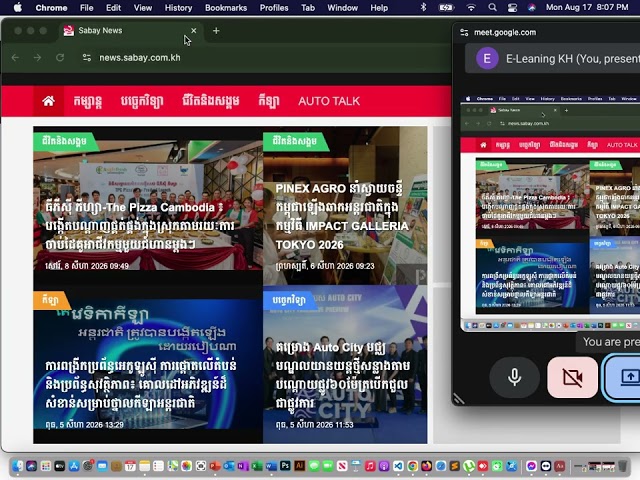Open the Chrome Bookmarks menu
The height and width of the screenshot is (480, 640).
point(226,8)
